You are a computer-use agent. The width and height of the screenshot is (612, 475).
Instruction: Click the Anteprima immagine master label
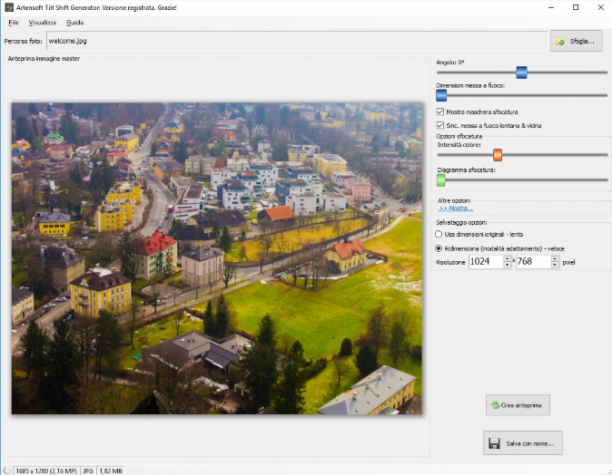[x=44, y=59]
